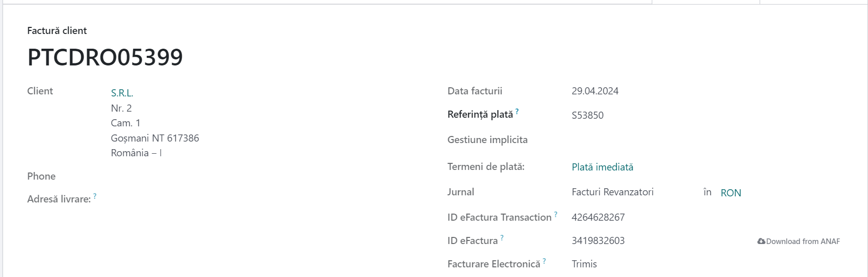This screenshot has width=868, height=277.
Task: Click the ID eFactura Transaction help icon
Action: [556, 214]
